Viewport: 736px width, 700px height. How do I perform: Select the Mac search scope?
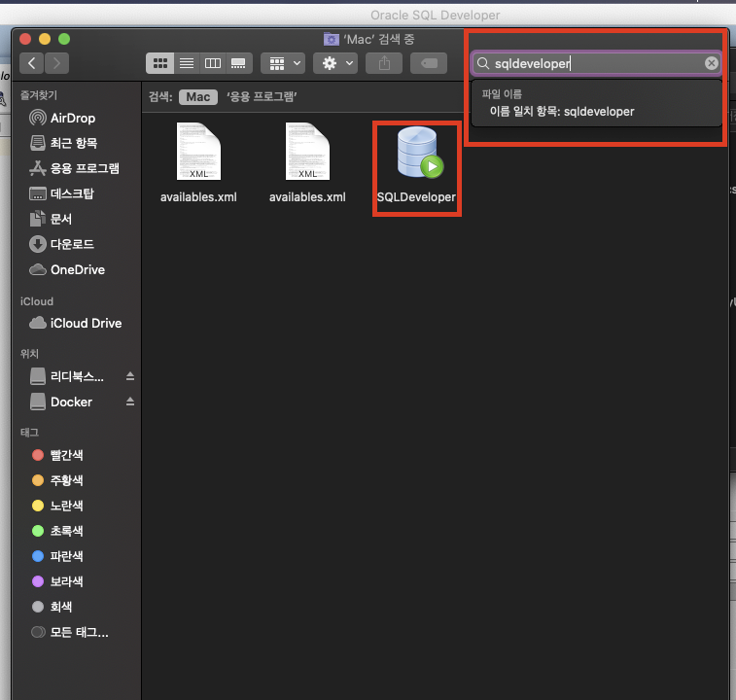(198, 96)
